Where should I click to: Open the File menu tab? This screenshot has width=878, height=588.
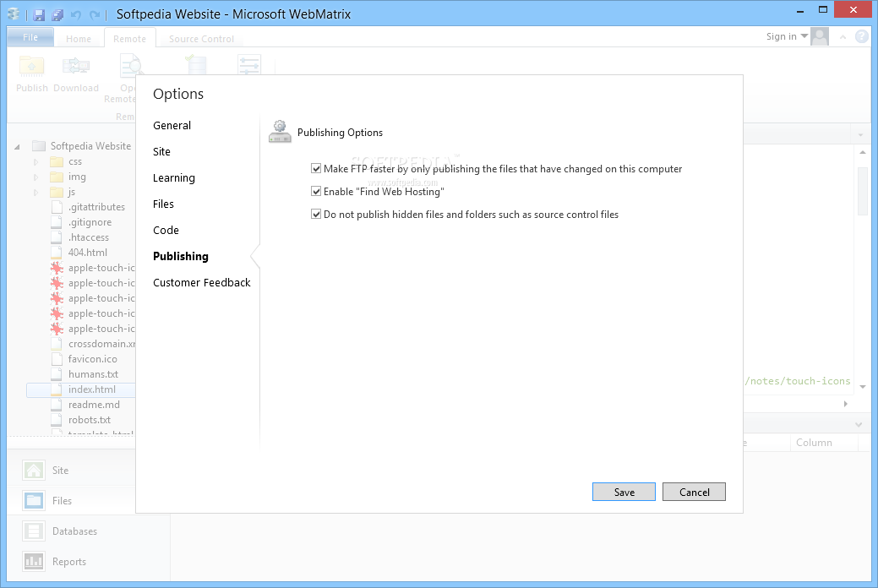coord(30,37)
